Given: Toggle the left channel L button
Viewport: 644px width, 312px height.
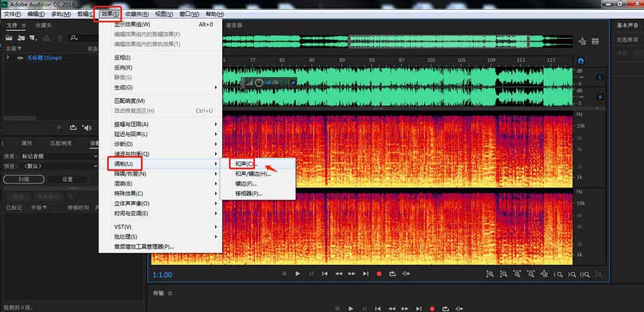Looking at the screenshot, I should [600, 77].
